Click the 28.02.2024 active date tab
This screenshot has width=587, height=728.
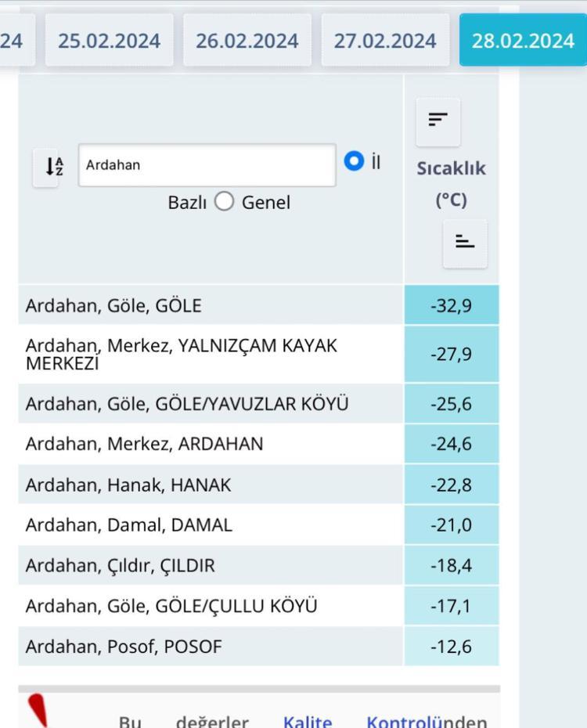click(522, 41)
